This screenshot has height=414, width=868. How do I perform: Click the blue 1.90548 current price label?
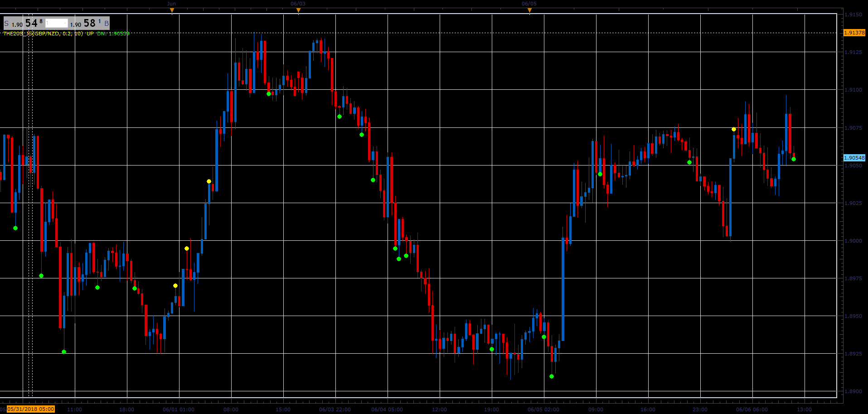coord(854,158)
